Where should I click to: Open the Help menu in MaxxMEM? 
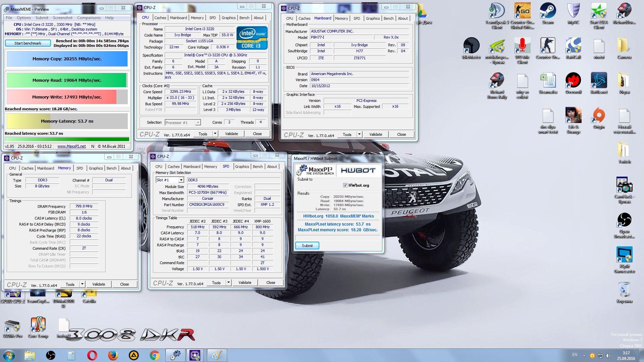[109, 18]
